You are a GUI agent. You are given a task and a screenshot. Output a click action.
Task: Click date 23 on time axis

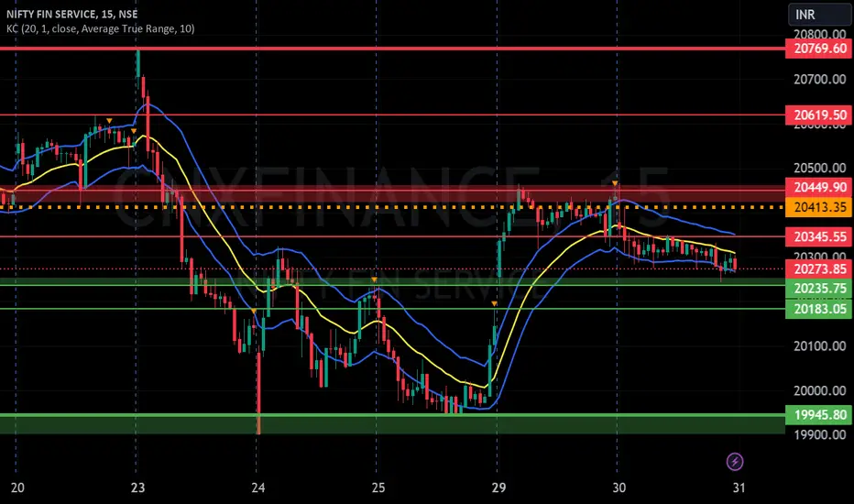pyautogui.click(x=137, y=488)
